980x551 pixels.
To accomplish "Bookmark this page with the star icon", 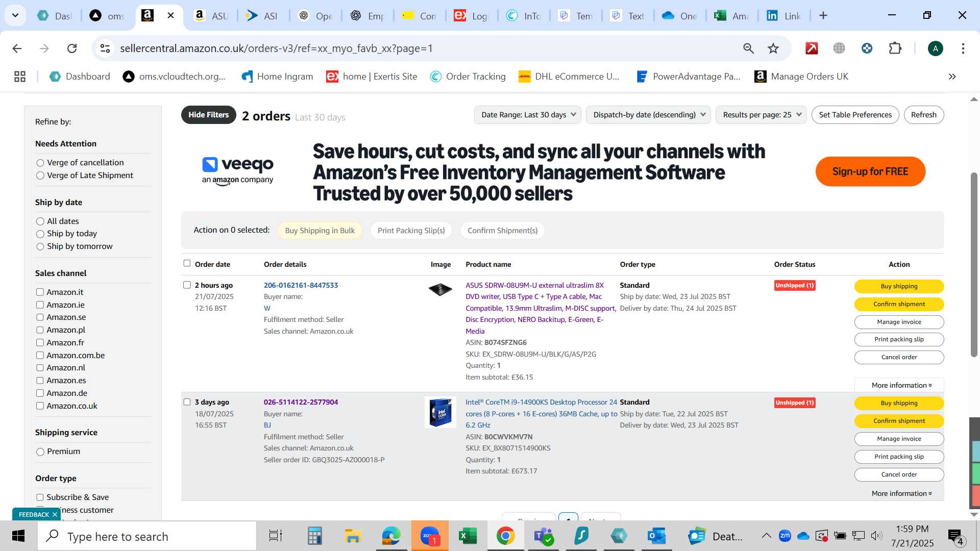I will coord(773,48).
